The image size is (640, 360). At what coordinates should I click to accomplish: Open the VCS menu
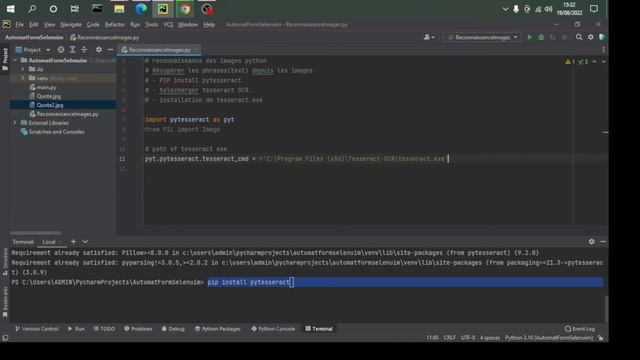point(168,24)
